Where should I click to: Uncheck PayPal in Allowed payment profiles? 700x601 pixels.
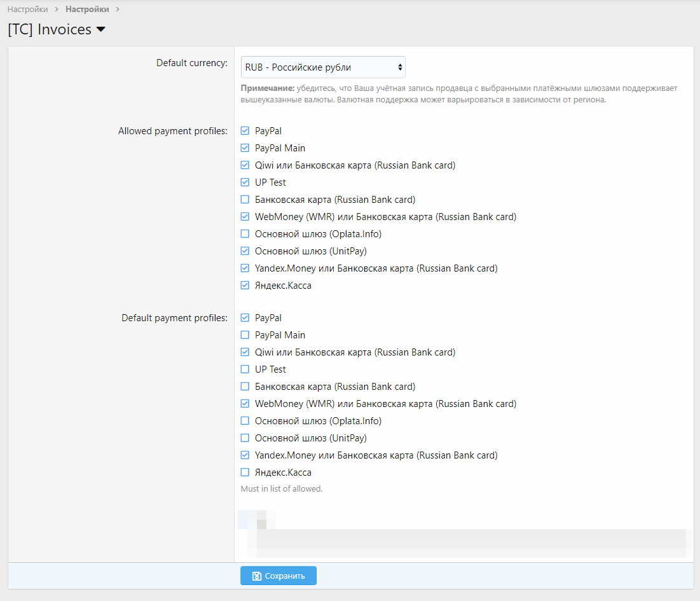click(x=245, y=131)
